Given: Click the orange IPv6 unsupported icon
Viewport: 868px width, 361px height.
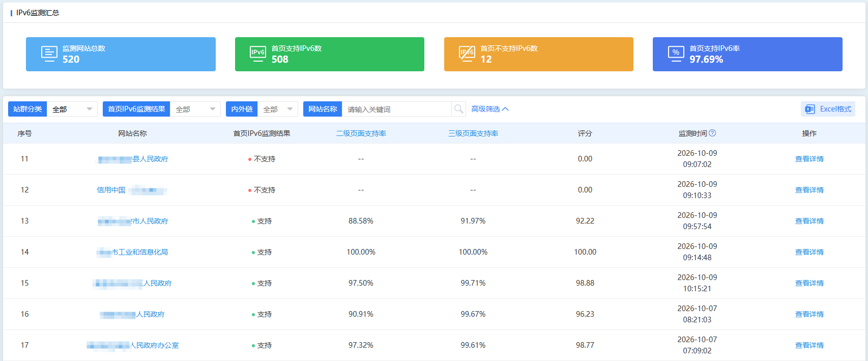Looking at the screenshot, I should point(467,53).
